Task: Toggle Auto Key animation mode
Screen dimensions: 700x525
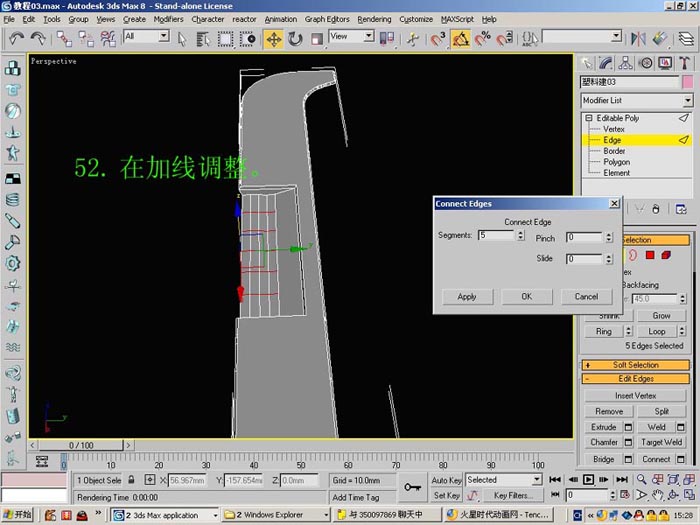Action: tap(446, 480)
